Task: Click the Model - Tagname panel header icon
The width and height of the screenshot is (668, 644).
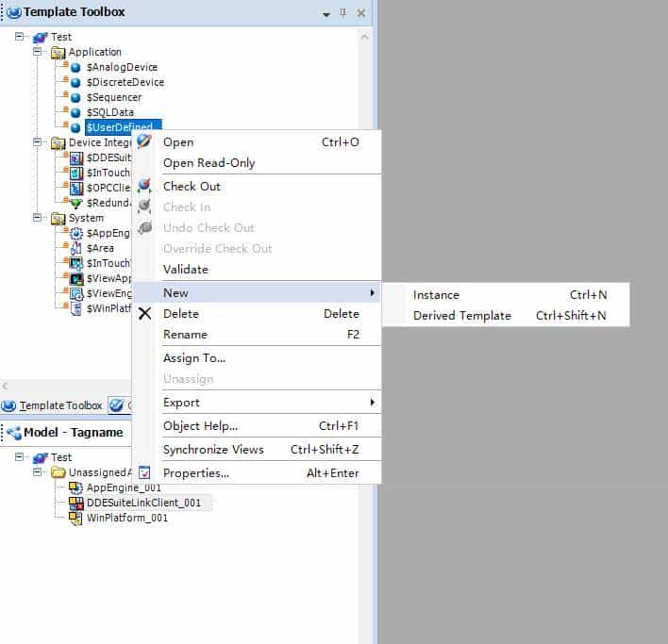Action: coord(13,433)
